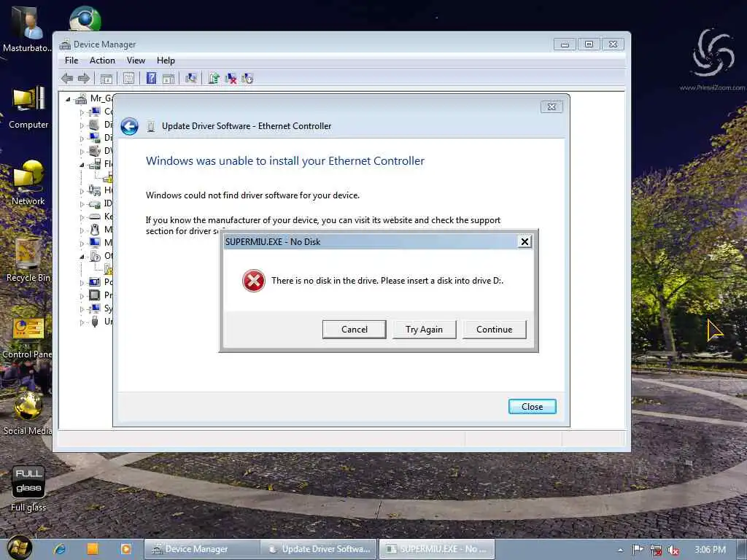
Task: Click the orange taskbar icon beside Internet Explorer
Action: tap(93, 549)
